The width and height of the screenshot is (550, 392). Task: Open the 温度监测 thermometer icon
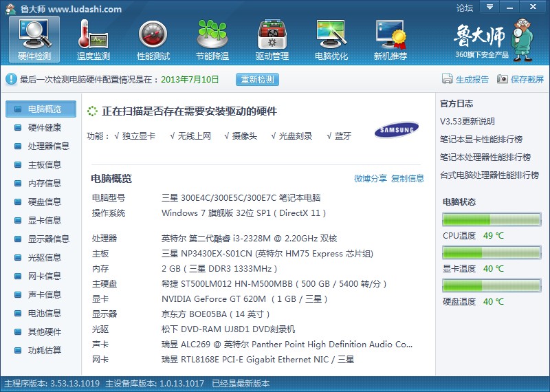point(93,39)
